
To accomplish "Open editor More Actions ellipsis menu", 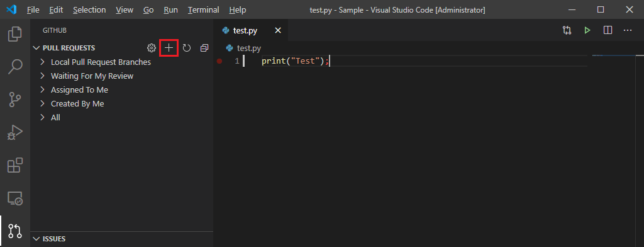I will 628,30.
